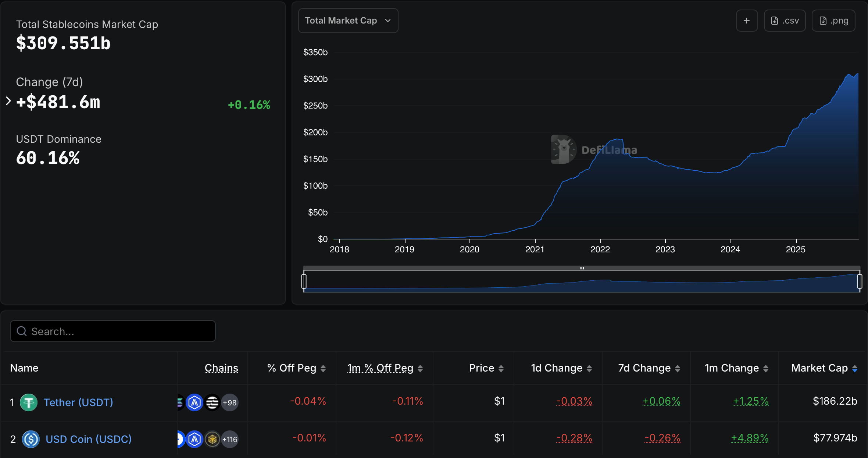
Task: Open the +98 chains badge for Tether
Action: 230,402
